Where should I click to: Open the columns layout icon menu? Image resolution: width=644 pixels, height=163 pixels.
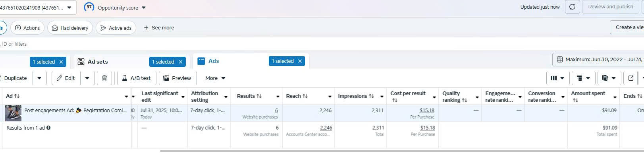click(557, 78)
